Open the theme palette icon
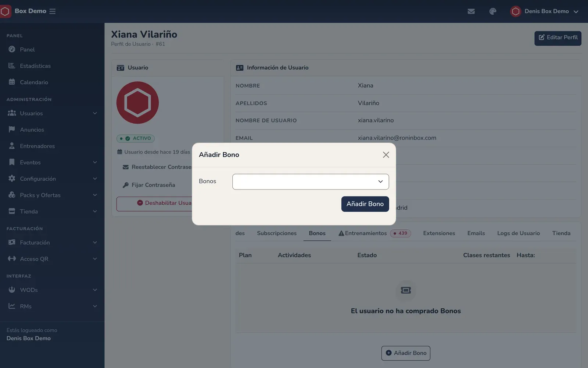588x368 pixels. coord(493,11)
